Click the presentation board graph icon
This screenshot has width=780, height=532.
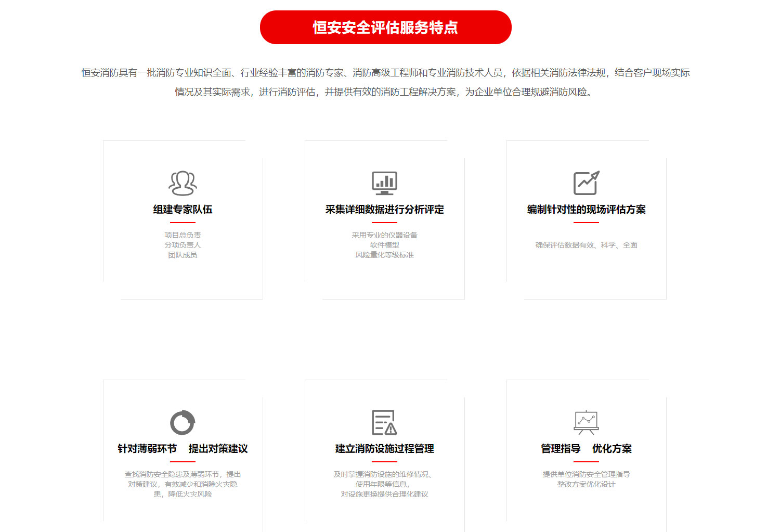tap(587, 422)
